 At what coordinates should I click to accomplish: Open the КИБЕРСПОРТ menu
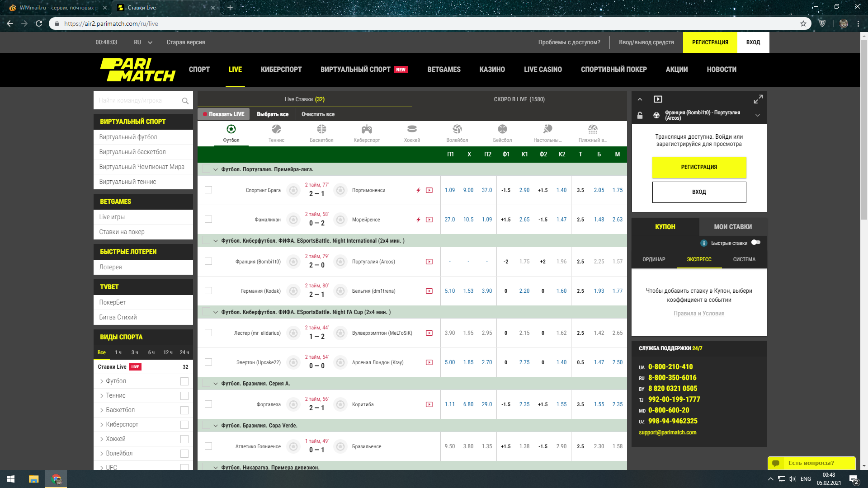(x=281, y=70)
